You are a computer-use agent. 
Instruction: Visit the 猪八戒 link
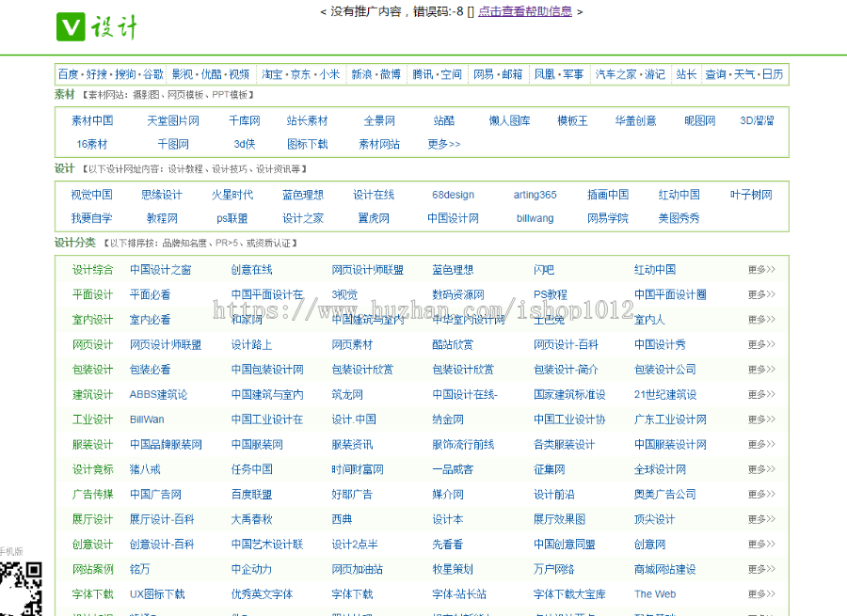point(143,468)
